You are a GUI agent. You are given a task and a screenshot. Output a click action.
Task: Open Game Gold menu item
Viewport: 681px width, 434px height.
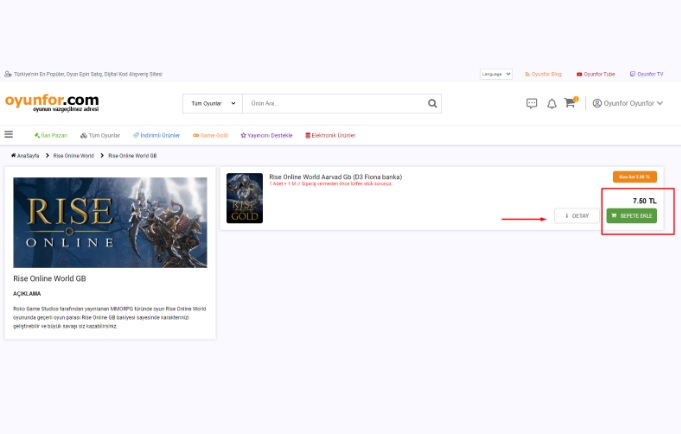click(211, 135)
